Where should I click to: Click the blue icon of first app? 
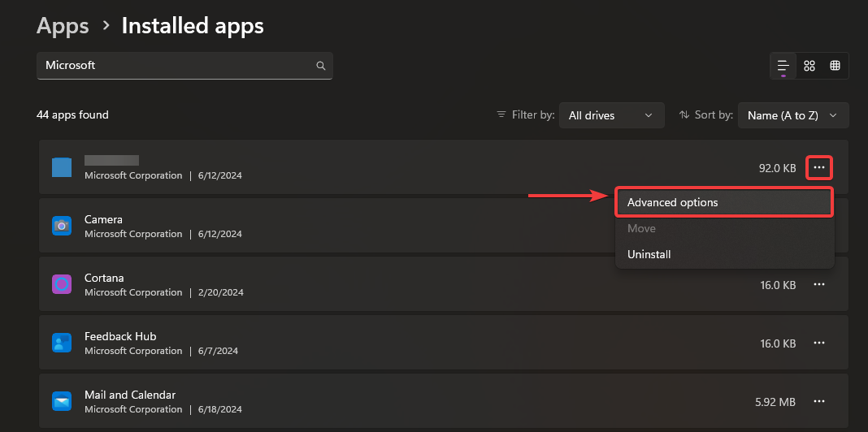[62, 167]
